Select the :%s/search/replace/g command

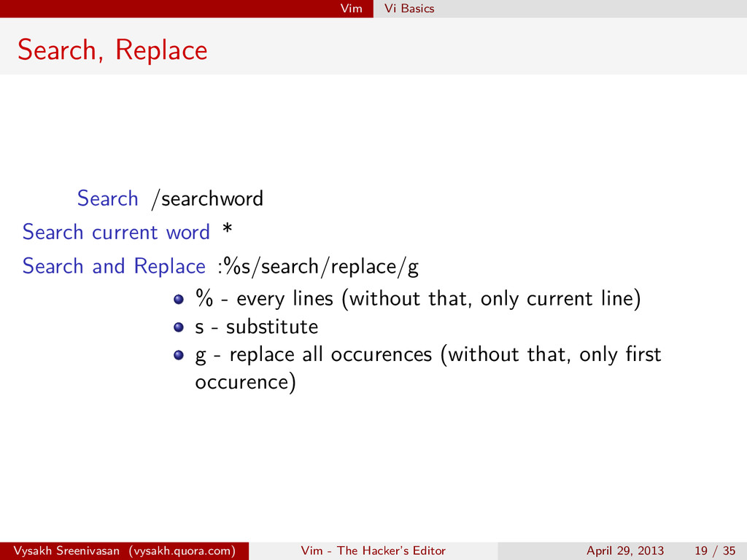pos(318,267)
